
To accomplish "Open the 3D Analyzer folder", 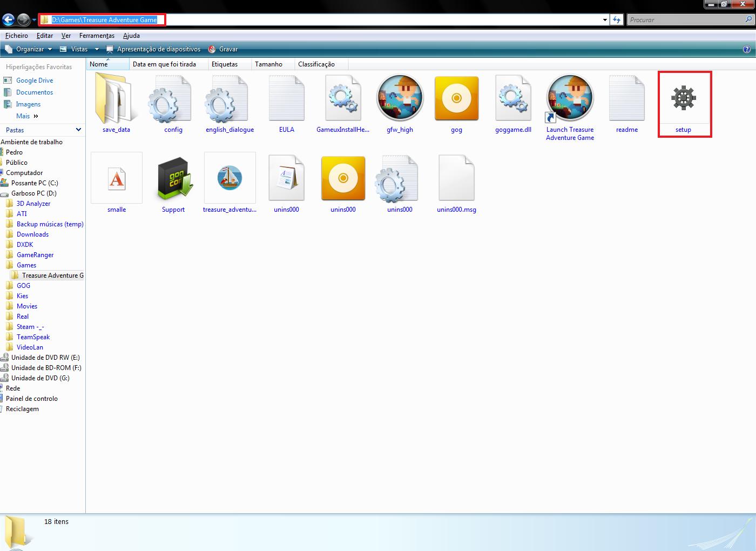I will coord(33,204).
